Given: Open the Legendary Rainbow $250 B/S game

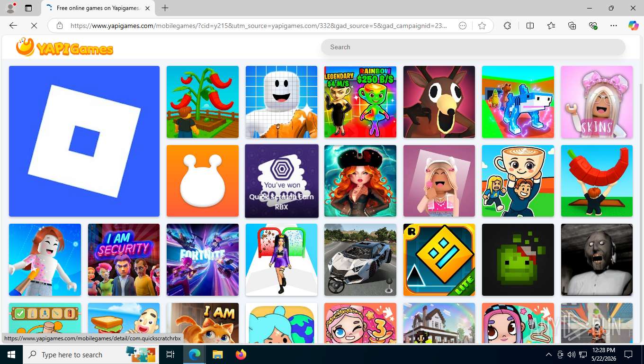Looking at the screenshot, I should [360, 102].
